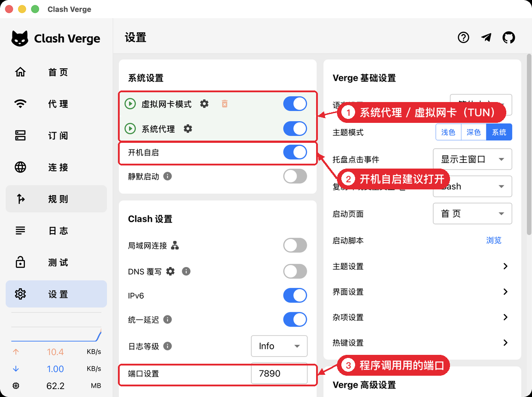The width and height of the screenshot is (532, 397).
Task: Click the 62.2 MB memory value
Action: 55,386
